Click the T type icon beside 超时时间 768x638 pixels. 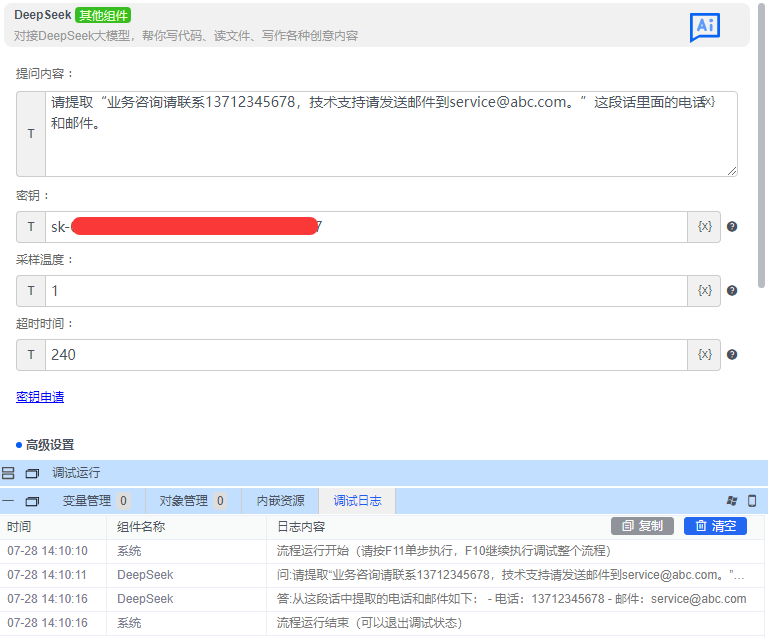pos(31,354)
